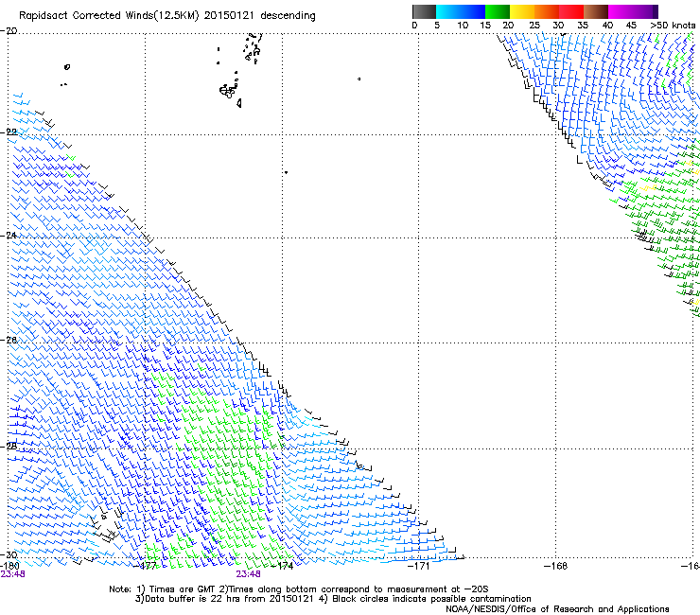Click the chart title 'Rapidscat Corrected Winds(12.5KM)'
The image size is (700, 615).
point(109,16)
